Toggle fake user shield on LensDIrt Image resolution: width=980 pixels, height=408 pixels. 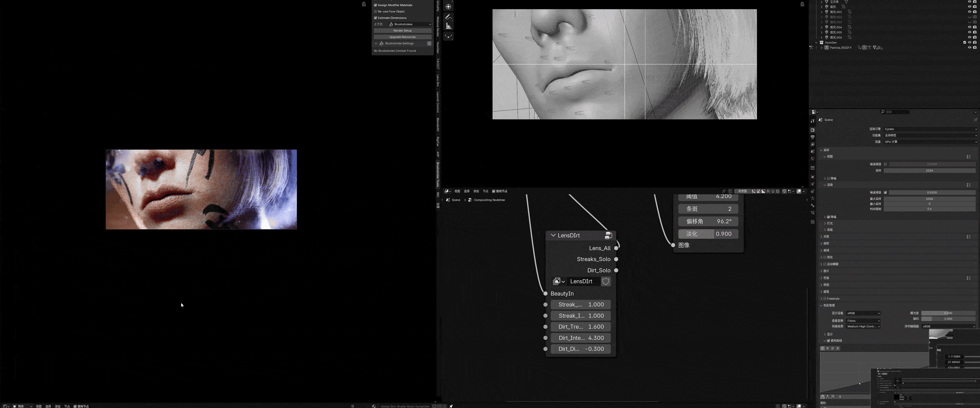pyautogui.click(x=605, y=281)
